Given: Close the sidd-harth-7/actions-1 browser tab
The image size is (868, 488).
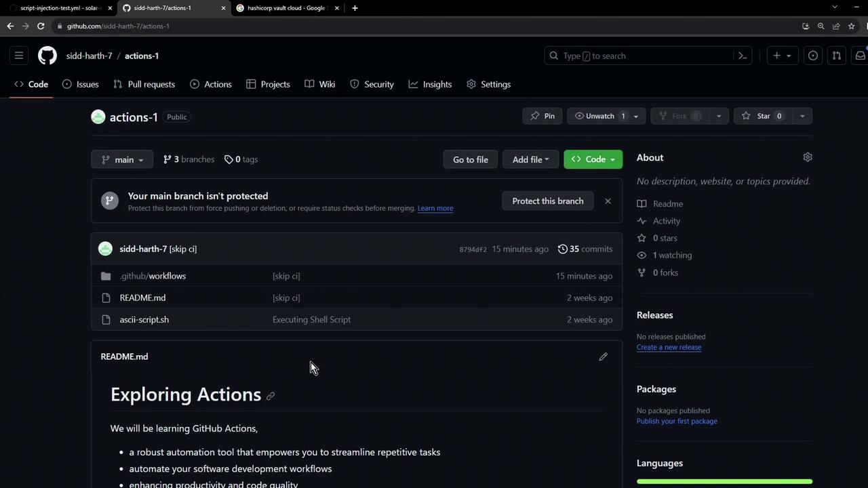Looking at the screenshot, I should click(223, 8).
